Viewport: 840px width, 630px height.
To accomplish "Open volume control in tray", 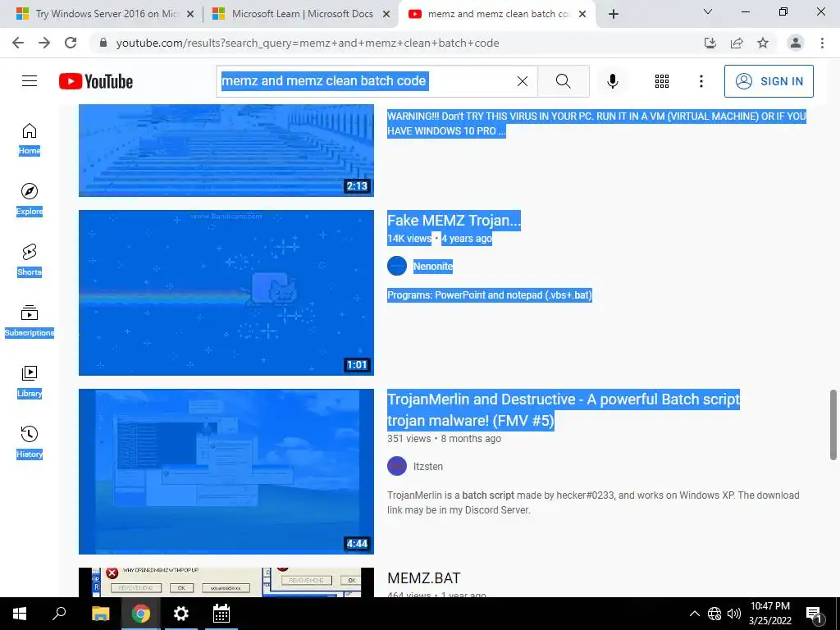I will pyautogui.click(x=734, y=614).
